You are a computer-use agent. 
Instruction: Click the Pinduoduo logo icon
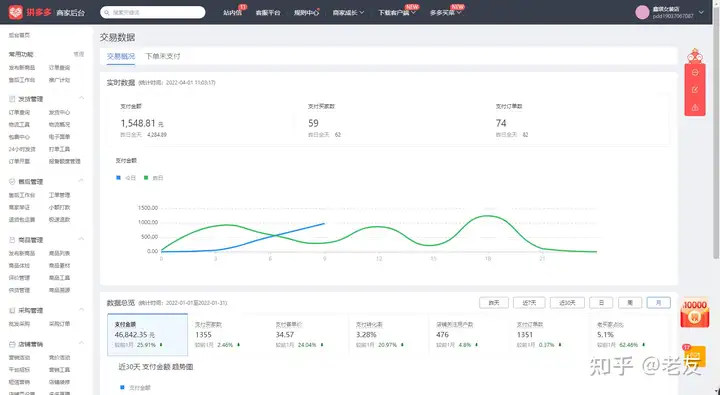(15, 12)
